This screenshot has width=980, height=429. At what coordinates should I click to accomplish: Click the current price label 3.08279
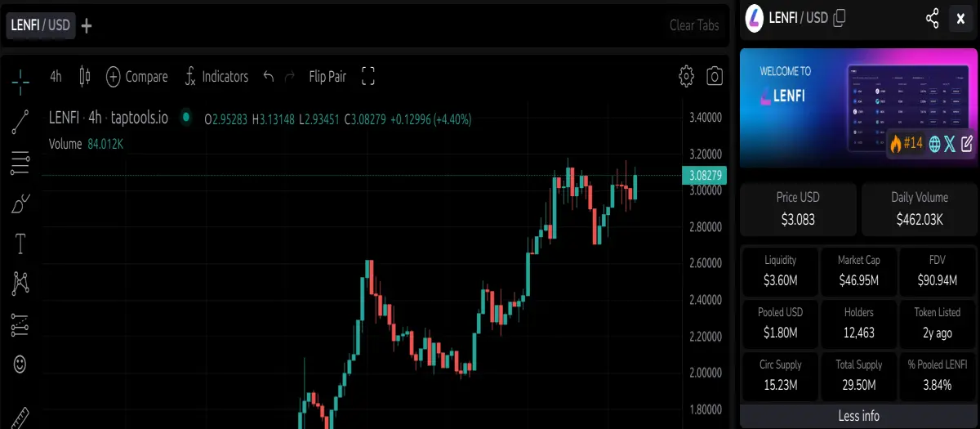coord(705,175)
